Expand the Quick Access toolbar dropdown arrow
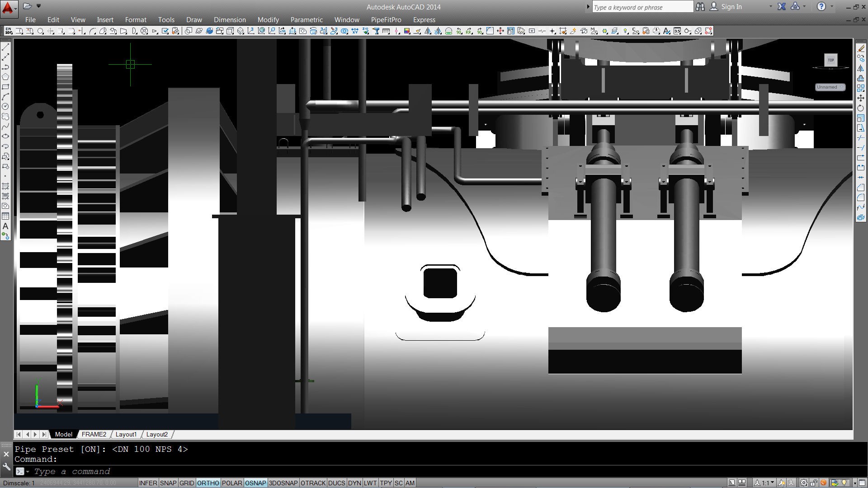 pos(39,6)
